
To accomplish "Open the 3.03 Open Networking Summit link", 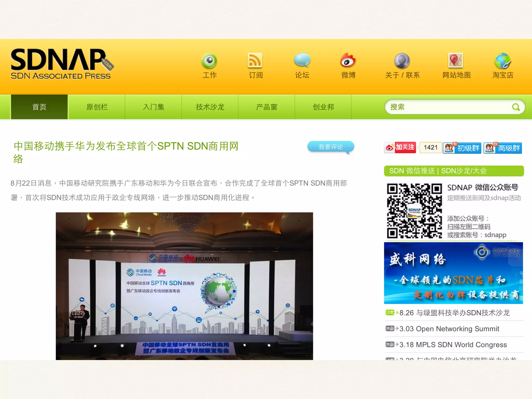I will coord(449,329).
